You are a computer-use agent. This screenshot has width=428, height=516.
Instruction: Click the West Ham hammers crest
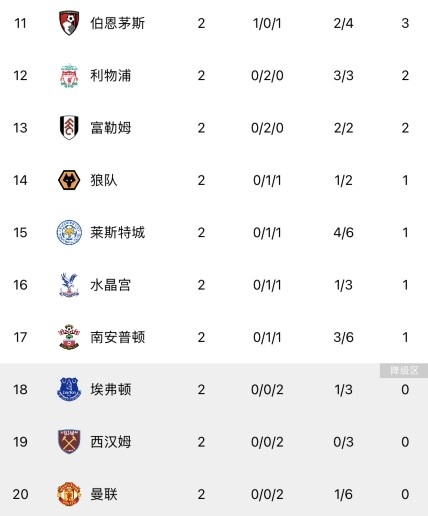point(69,442)
